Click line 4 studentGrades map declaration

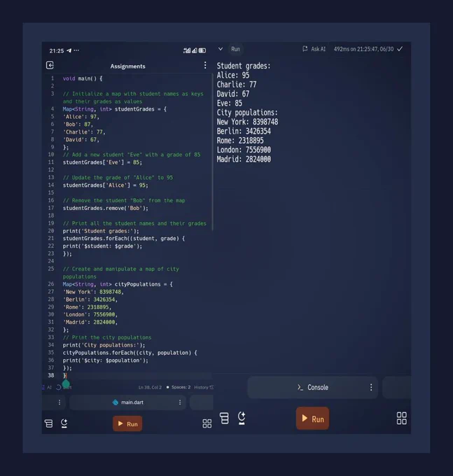coord(115,109)
